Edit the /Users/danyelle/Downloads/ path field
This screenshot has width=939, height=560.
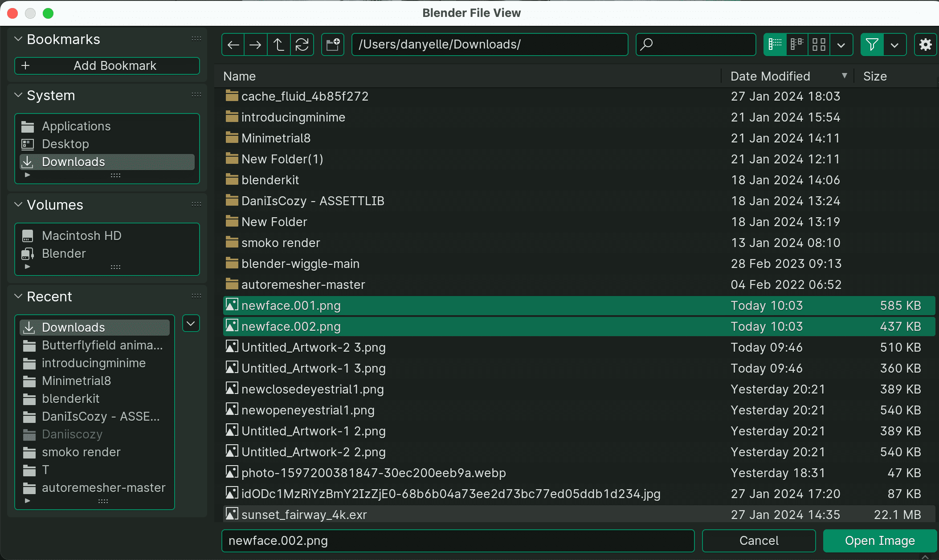(x=490, y=45)
